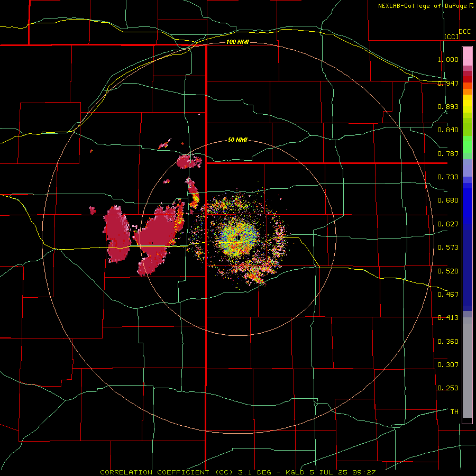Screen dimensions: 476x476
Task: Click the radar site center dot
Action: [239, 237]
